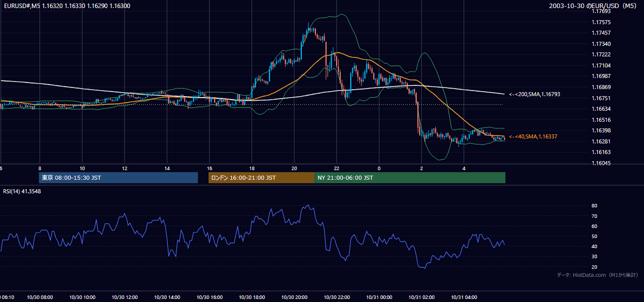Click price level 1.16163 on the axis
This screenshot has width=644, height=302.
[x=601, y=152]
